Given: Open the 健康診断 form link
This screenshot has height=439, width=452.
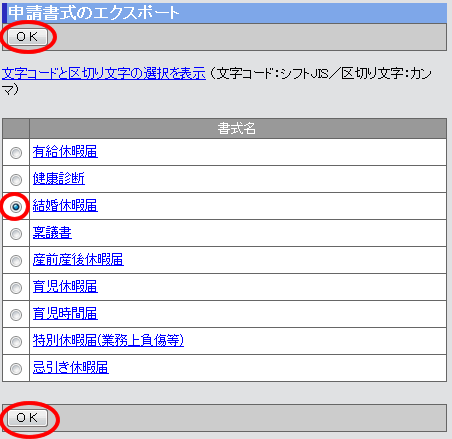Looking at the screenshot, I should [59, 179].
